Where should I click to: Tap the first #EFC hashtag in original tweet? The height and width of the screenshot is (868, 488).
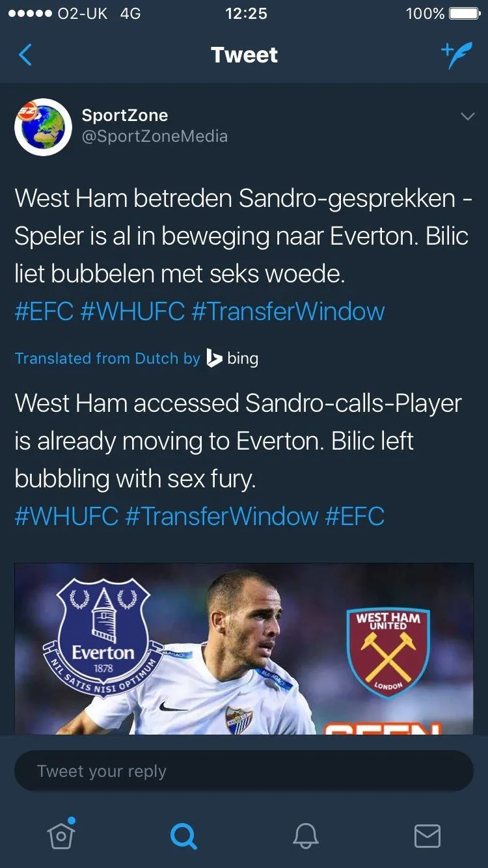[x=44, y=311]
